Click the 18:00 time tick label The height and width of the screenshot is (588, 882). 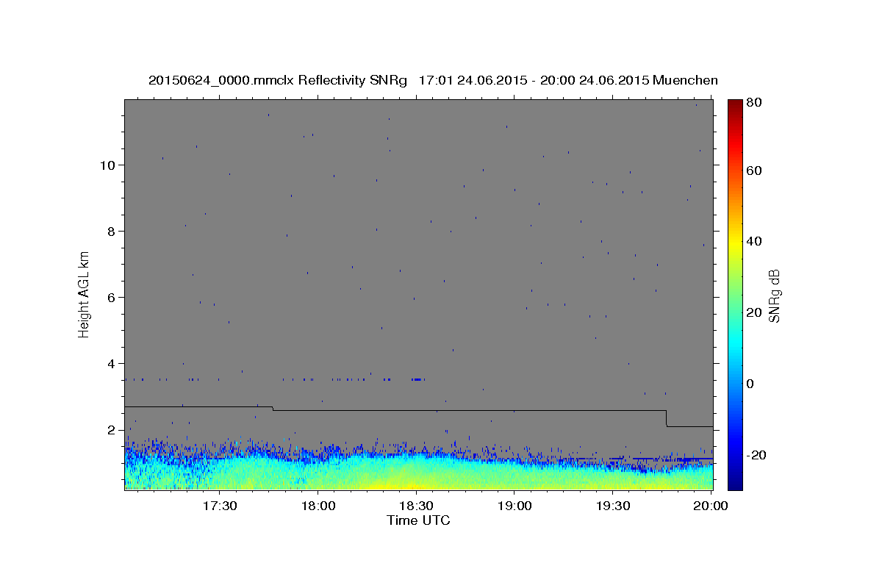(318, 506)
